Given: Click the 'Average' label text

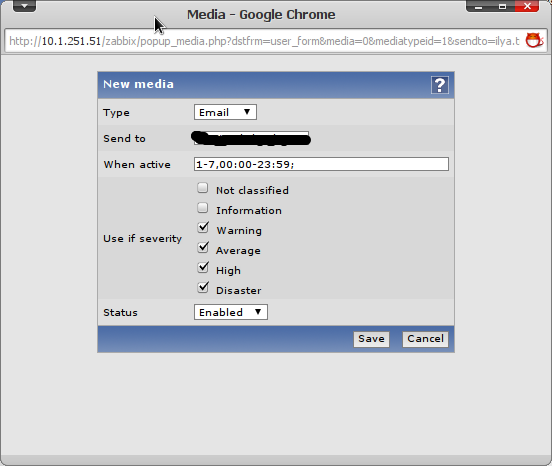Looking at the screenshot, I should (238, 251).
